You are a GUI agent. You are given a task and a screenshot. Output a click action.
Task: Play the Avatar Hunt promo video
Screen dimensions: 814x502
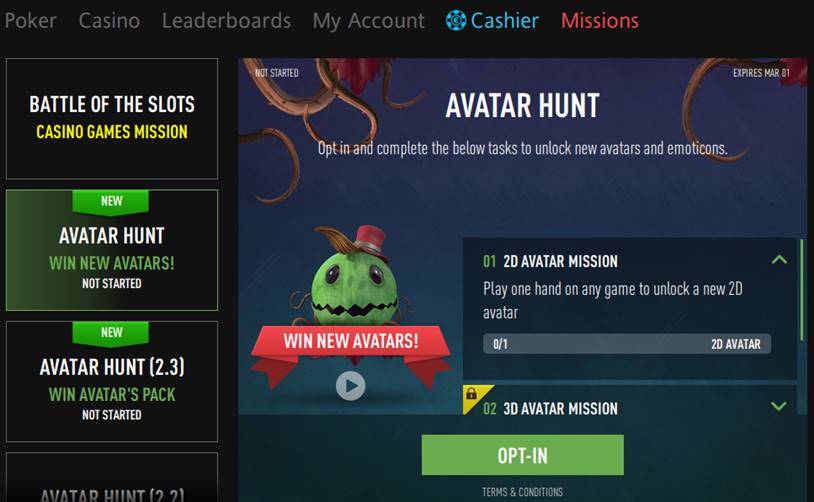click(x=350, y=386)
